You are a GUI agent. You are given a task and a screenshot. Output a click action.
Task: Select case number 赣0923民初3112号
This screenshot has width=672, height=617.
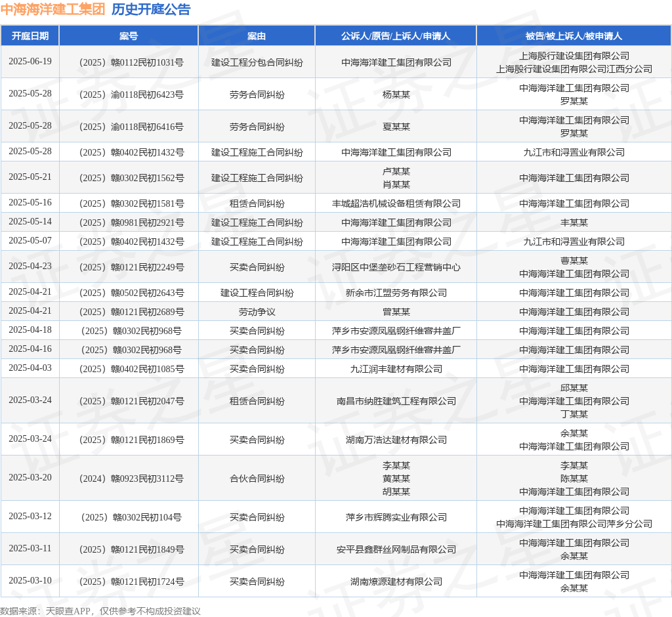click(x=131, y=479)
